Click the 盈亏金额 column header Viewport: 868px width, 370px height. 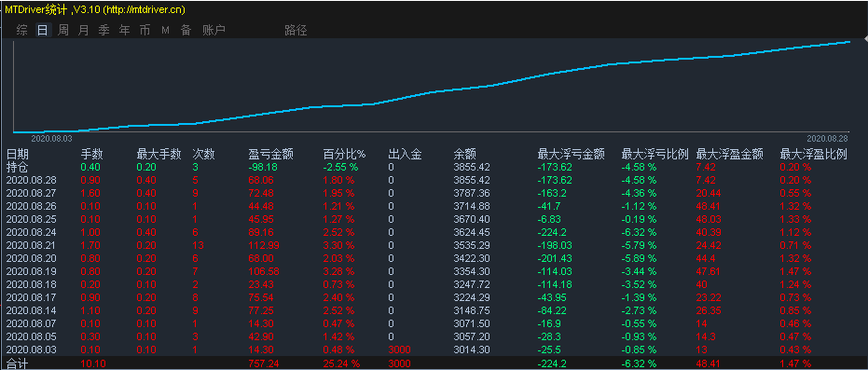[x=270, y=154]
